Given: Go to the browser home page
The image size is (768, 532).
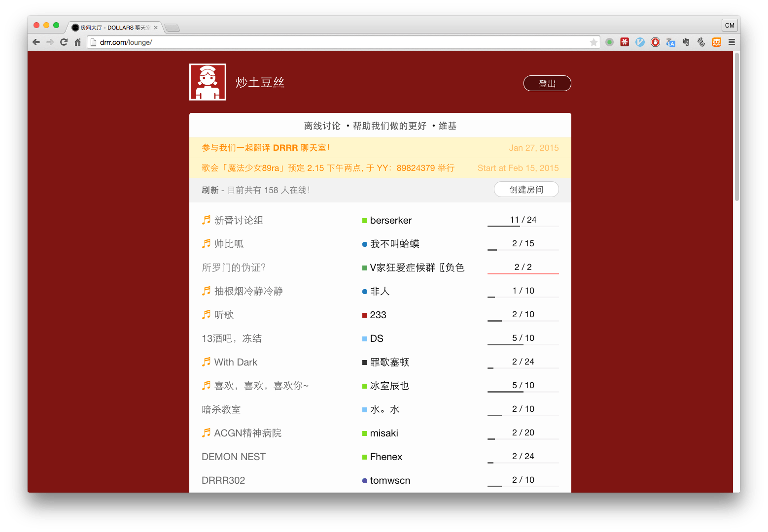Looking at the screenshot, I should [x=77, y=42].
